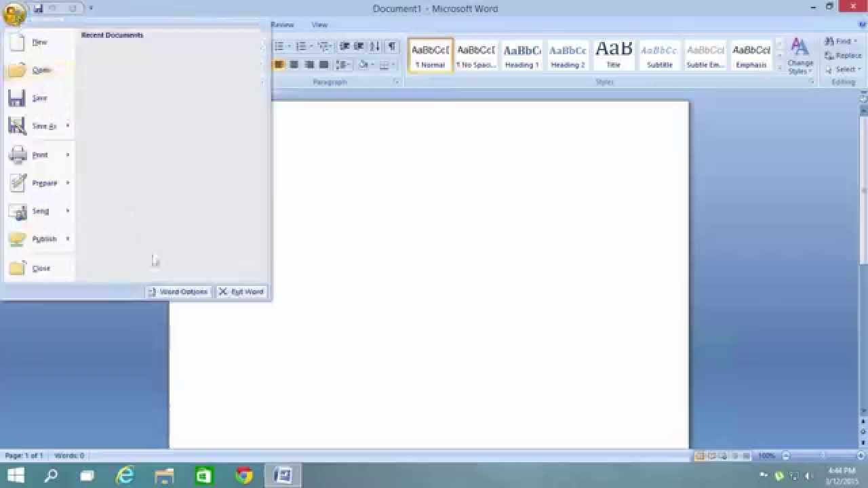Viewport: 868px width, 488px height.
Task: Click Find in Editing group
Action: [x=841, y=41]
